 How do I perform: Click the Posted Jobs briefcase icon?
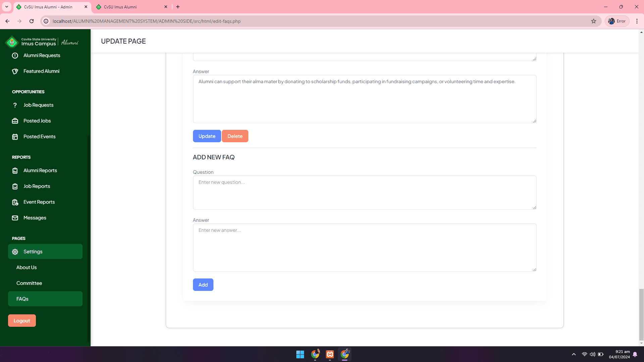(x=15, y=121)
